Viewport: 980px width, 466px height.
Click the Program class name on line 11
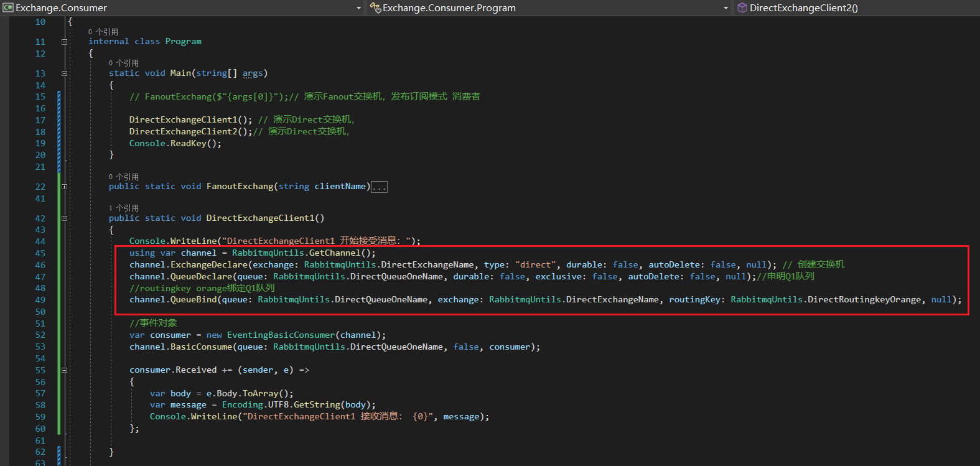coord(184,42)
